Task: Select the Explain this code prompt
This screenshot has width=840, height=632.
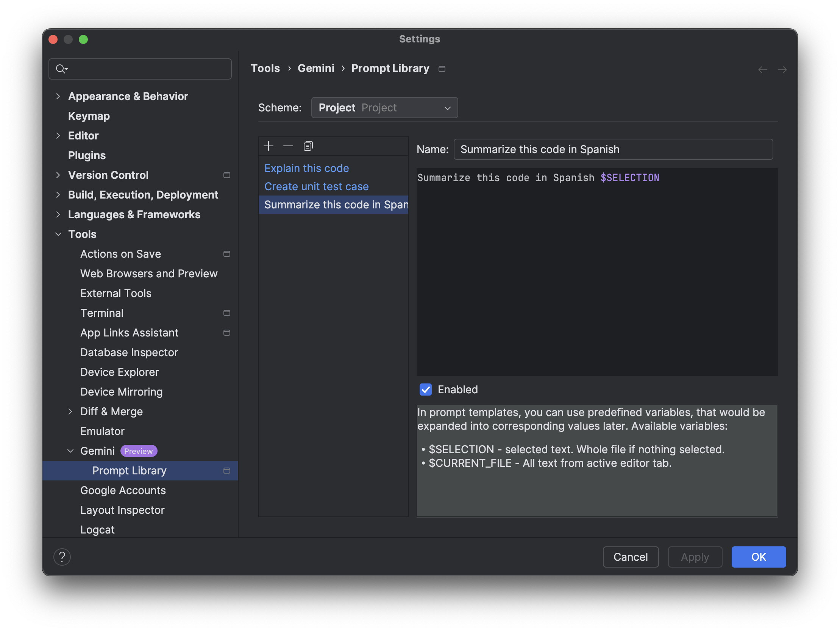Action: pyautogui.click(x=306, y=168)
